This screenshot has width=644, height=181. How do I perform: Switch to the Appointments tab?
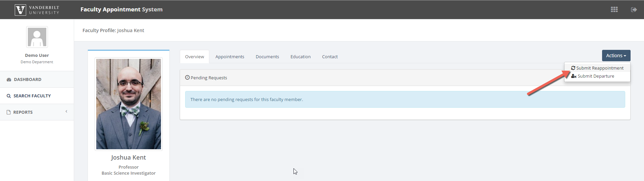pos(229,57)
